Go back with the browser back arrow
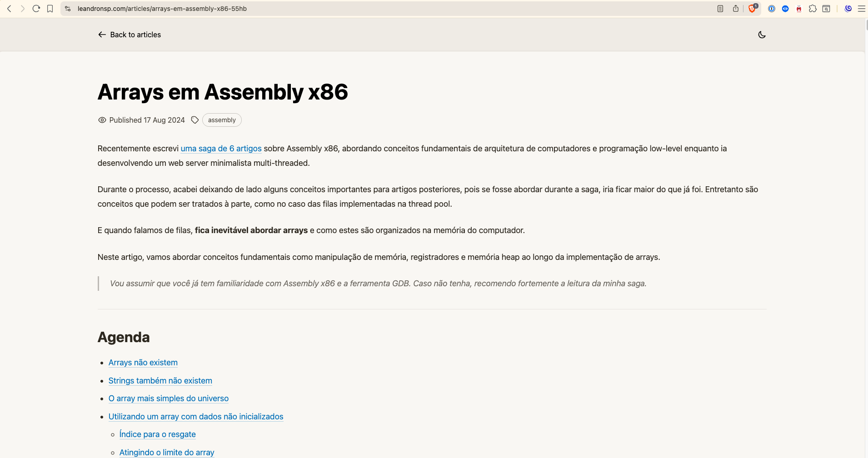This screenshot has height=458, width=868. [9, 9]
